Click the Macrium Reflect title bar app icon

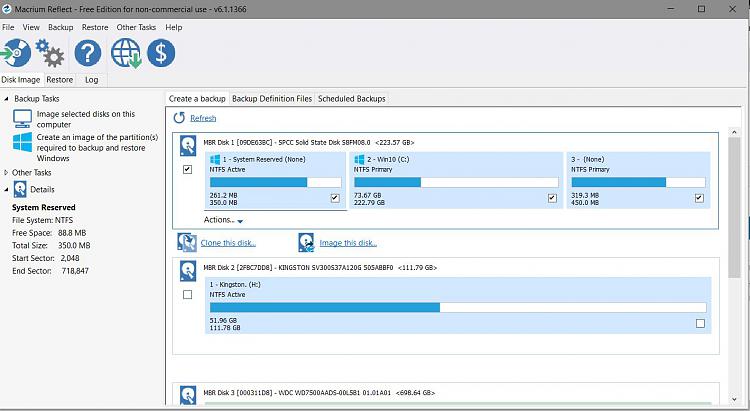[x=7, y=9]
